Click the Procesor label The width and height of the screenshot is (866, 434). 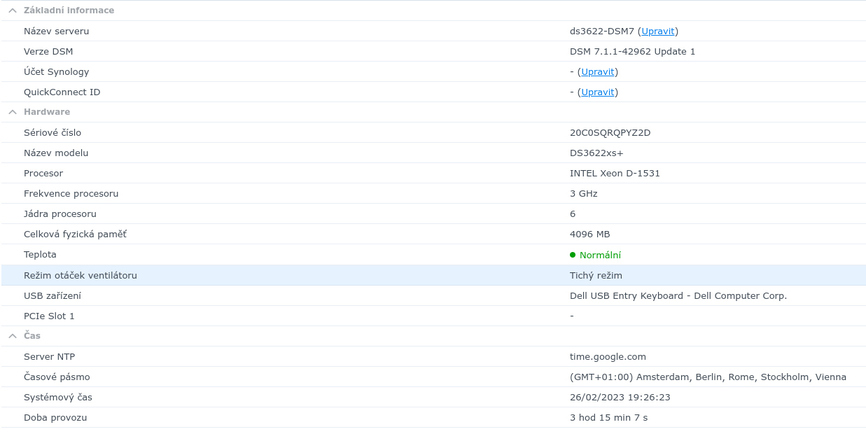[x=43, y=173]
